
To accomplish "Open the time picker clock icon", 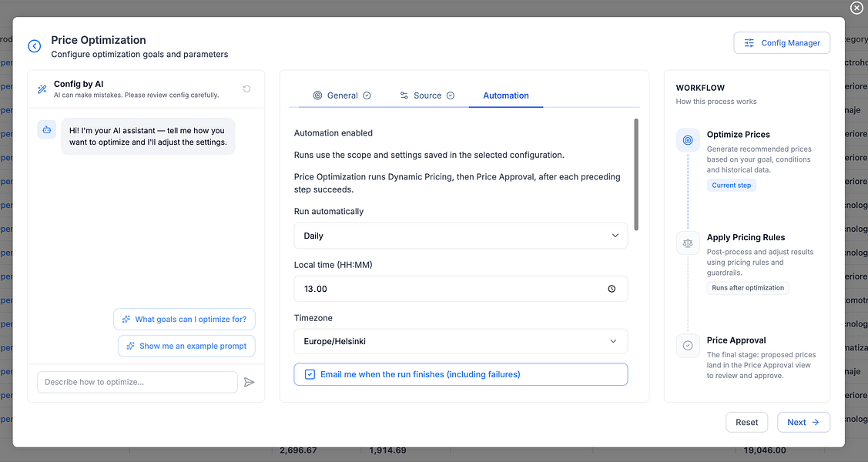I will pyautogui.click(x=612, y=289).
